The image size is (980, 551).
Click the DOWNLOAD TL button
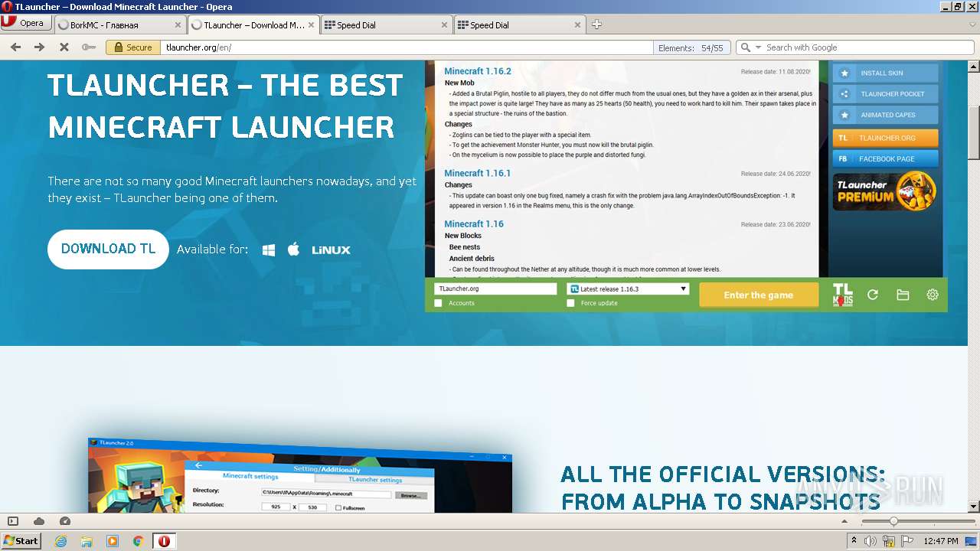click(108, 249)
